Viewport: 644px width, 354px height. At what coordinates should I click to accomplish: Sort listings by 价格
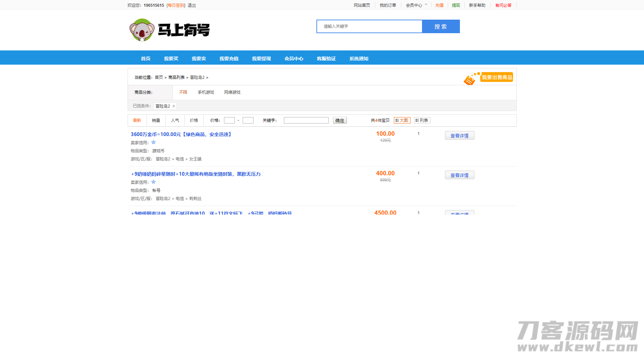point(194,120)
